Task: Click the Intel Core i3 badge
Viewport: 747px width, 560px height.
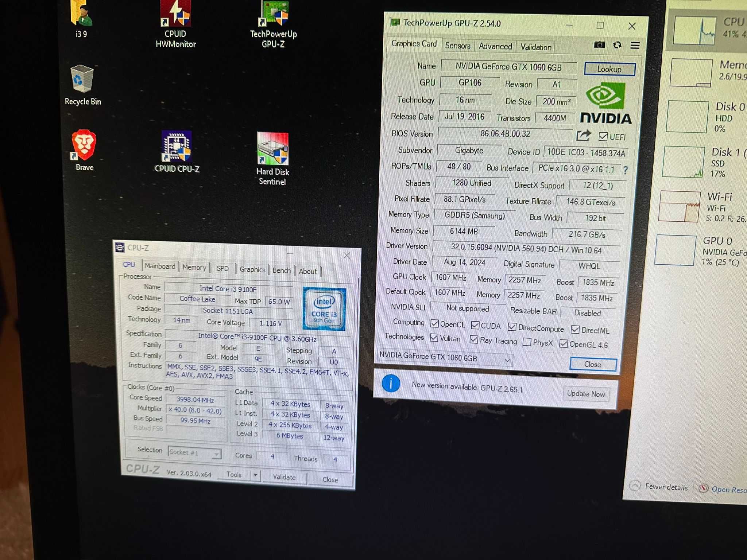Action: coord(324,309)
